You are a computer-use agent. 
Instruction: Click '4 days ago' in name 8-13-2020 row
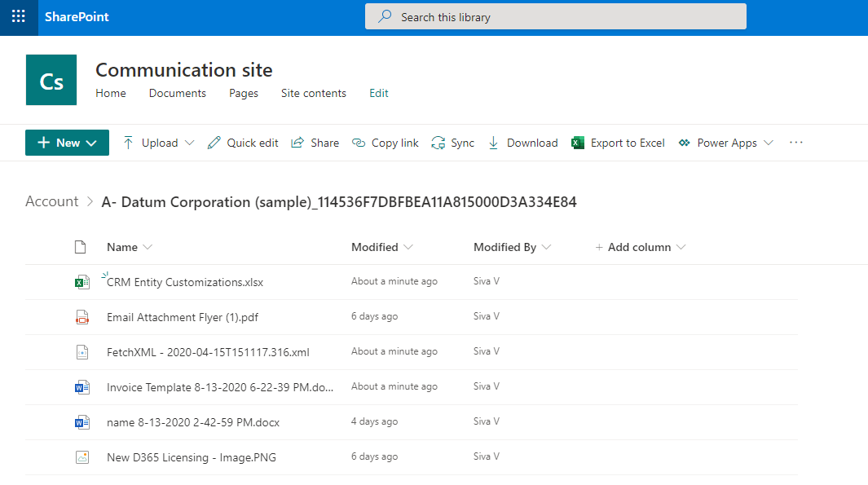375,421
